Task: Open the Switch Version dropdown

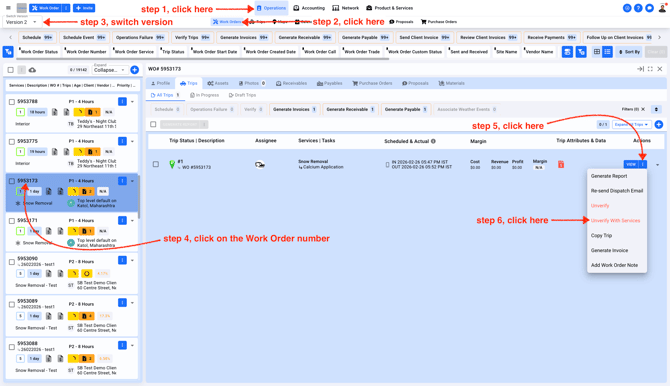Action: 21,21
